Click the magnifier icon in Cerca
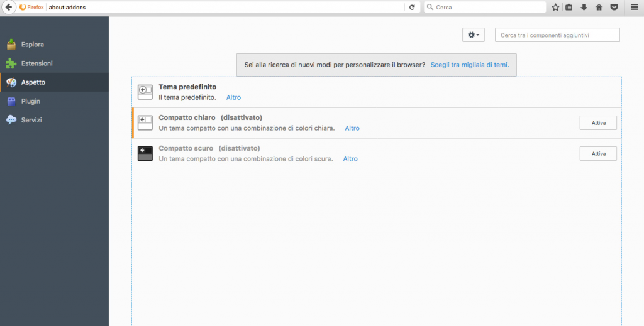Screen dimensions: 644x326 pos(430,7)
